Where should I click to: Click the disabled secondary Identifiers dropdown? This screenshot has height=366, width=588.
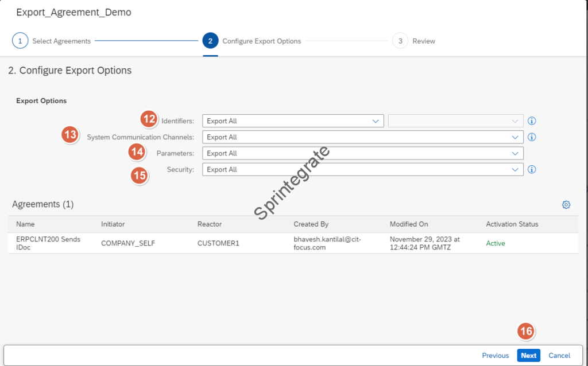(x=455, y=121)
